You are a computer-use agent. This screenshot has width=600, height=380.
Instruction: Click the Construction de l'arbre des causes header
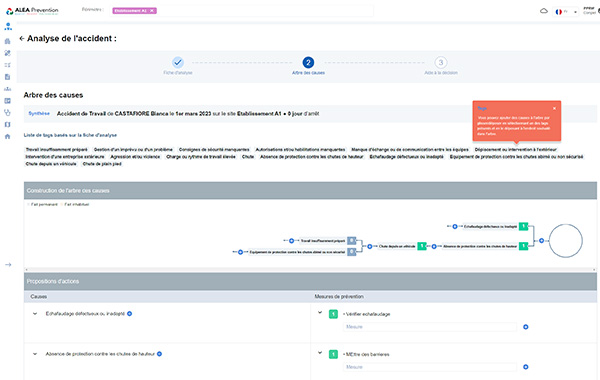point(310,191)
